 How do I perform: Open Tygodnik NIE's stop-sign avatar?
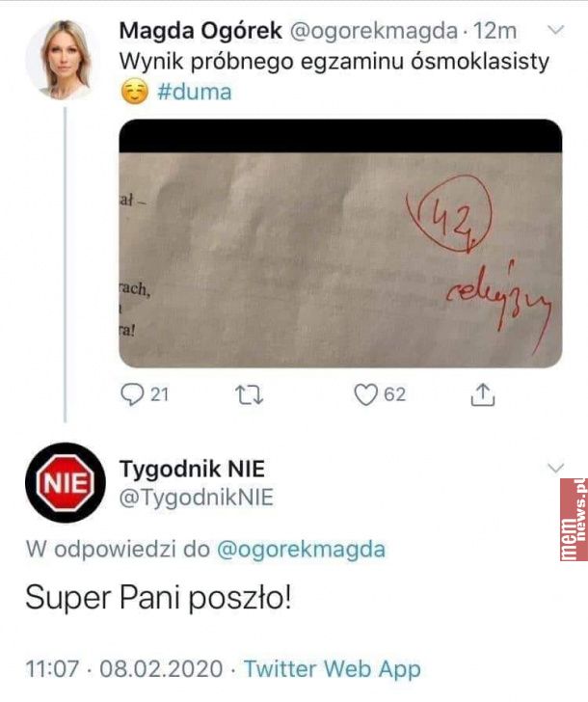pos(66,482)
